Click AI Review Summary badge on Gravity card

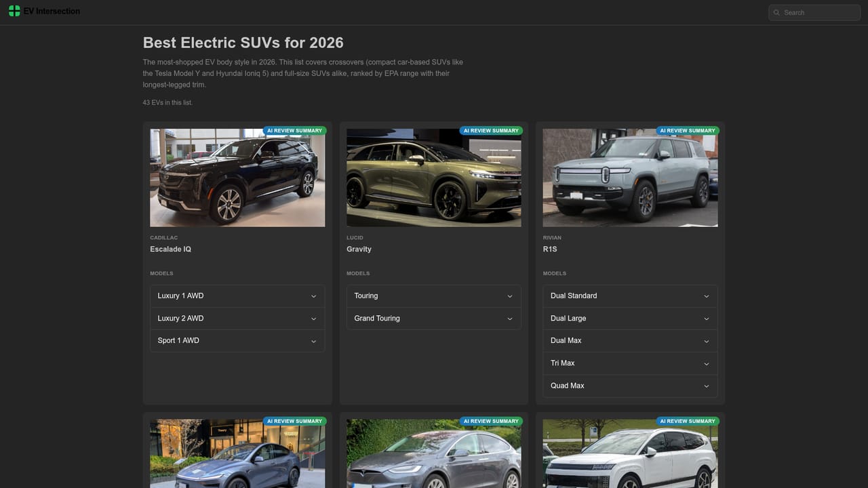coord(491,131)
